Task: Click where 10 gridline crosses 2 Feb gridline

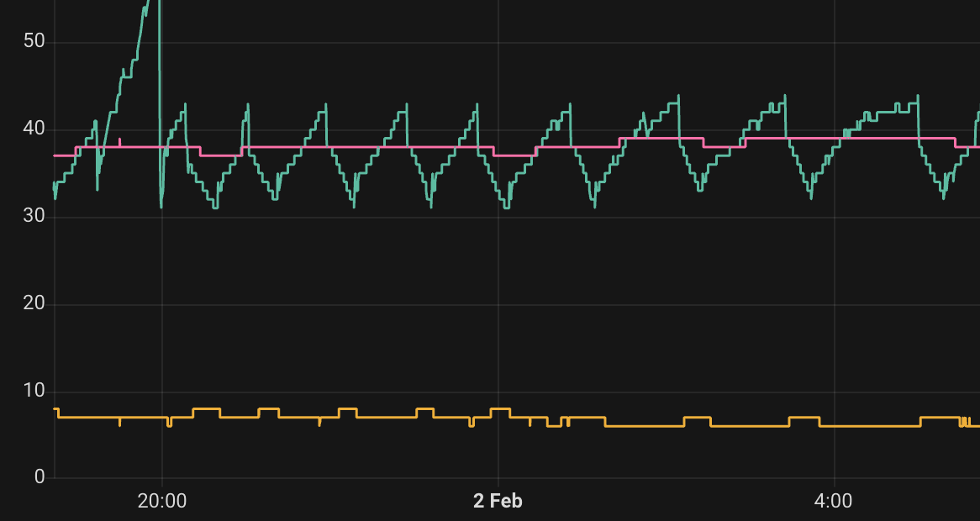Action: pyautogui.click(x=498, y=392)
